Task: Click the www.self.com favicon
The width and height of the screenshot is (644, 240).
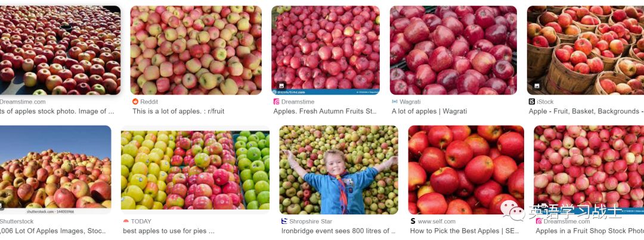Action: tap(413, 221)
